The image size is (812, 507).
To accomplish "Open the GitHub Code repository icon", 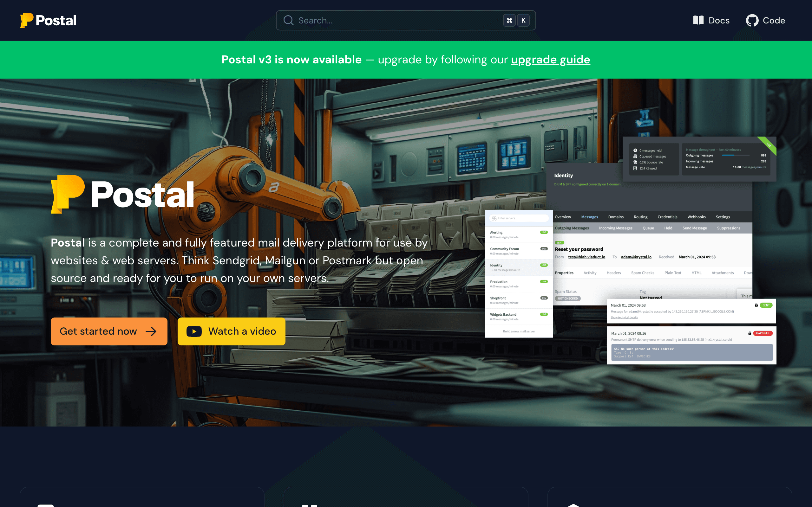I will click(x=752, y=20).
